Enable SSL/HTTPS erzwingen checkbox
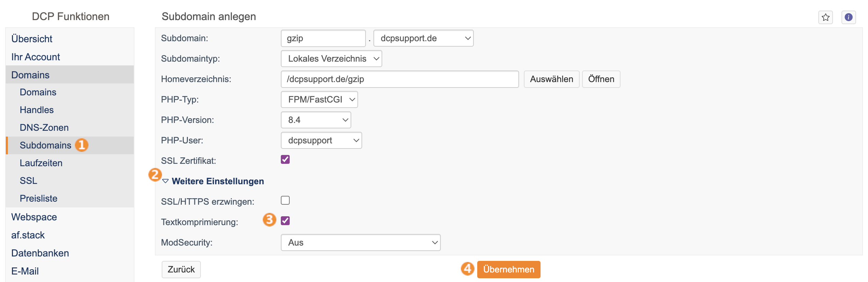The width and height of the screenshot is (868, 282). [x=285, y=200]
